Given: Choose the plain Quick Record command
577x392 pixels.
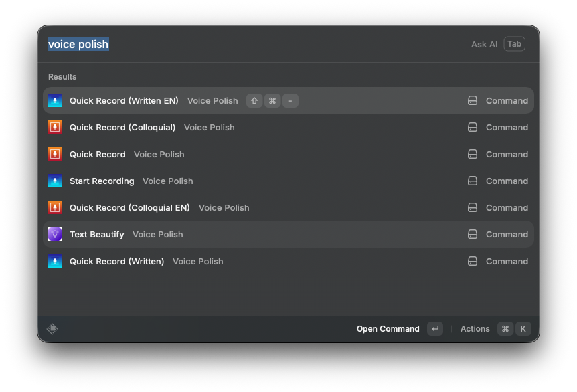Looking at the screenshot, I should click(x=98, y=154).
